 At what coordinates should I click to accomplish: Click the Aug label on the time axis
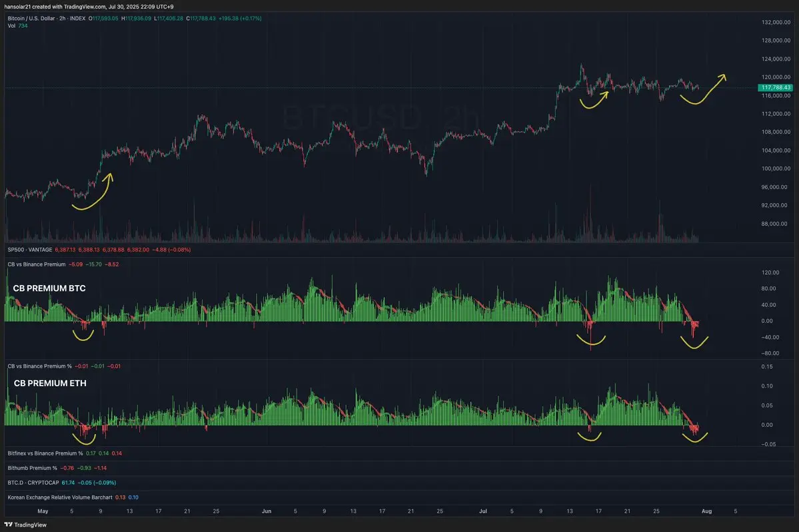point(706,511)
